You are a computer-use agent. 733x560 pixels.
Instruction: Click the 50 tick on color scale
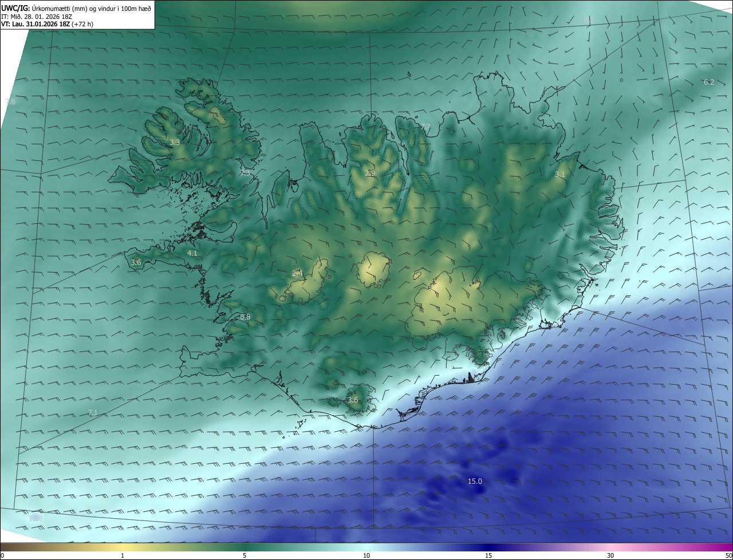pyautogui.click(x=728, y=555)
